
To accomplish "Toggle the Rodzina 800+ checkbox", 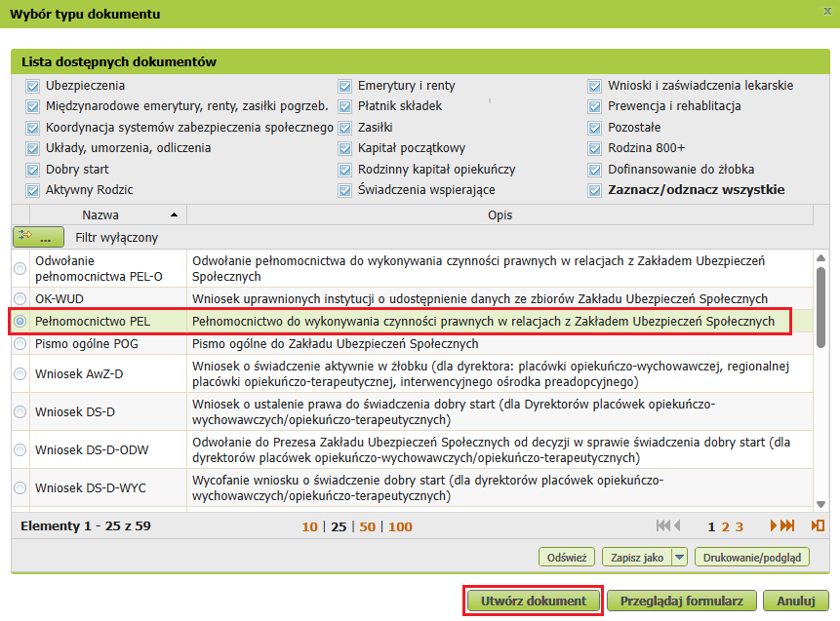I will 595,148.
